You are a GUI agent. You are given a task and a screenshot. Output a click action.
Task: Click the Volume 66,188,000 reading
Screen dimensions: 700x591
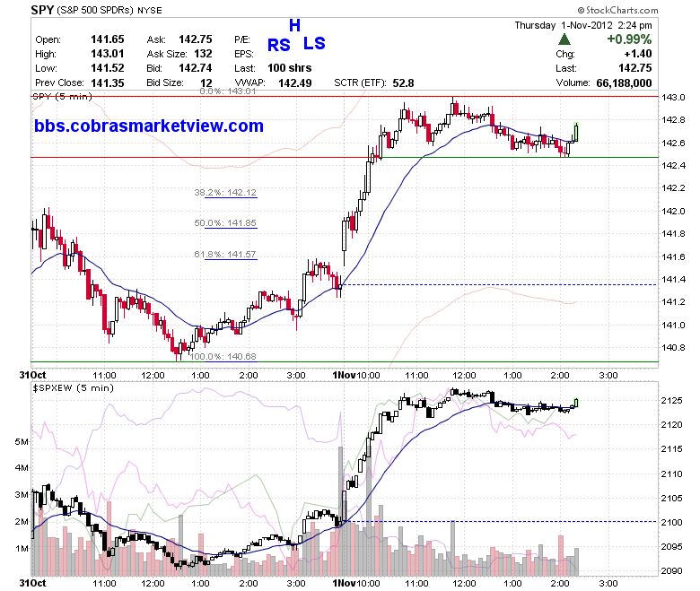(x=604, y=83)
